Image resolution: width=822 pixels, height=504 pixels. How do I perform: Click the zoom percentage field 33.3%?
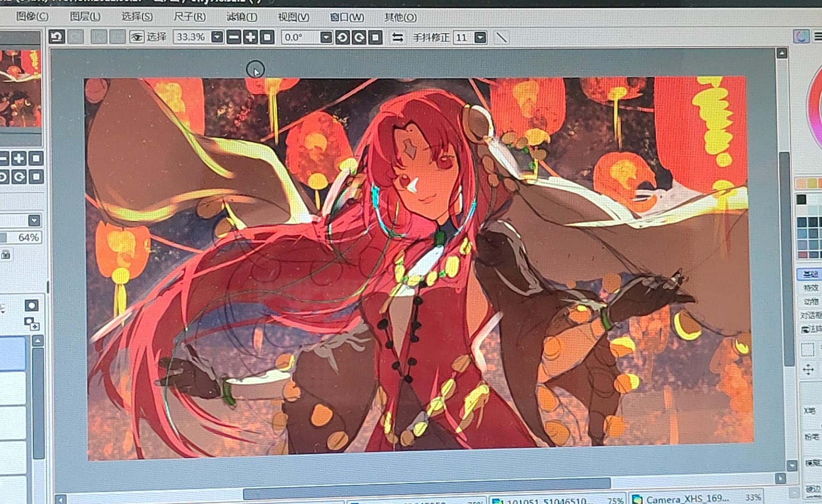191,37
